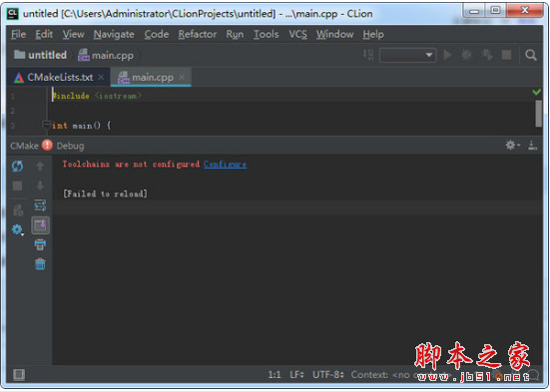Click the Debug bug icon in toolbar

pos(467,55)
